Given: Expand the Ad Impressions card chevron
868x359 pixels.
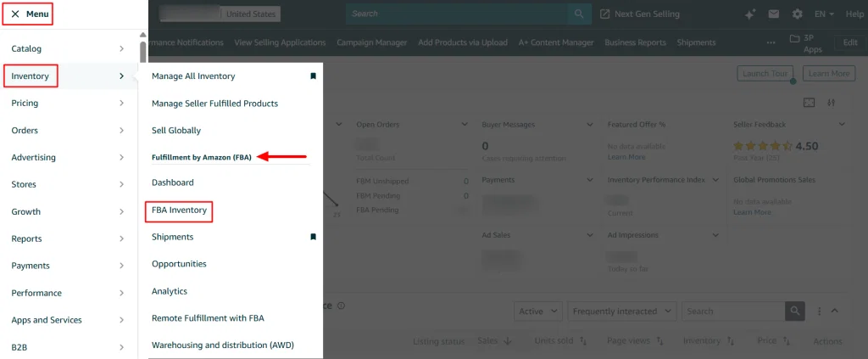Looking at the screenshot, I should tap(715, 235).
